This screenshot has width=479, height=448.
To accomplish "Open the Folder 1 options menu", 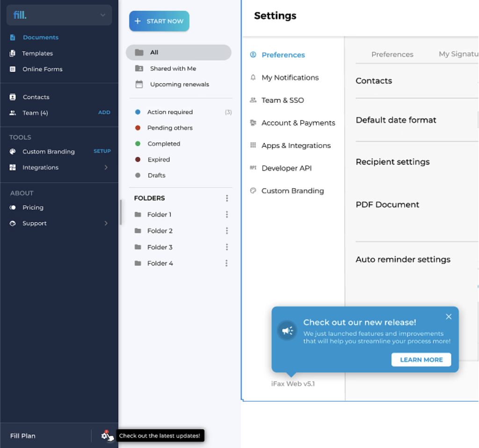I will [227, 214].
